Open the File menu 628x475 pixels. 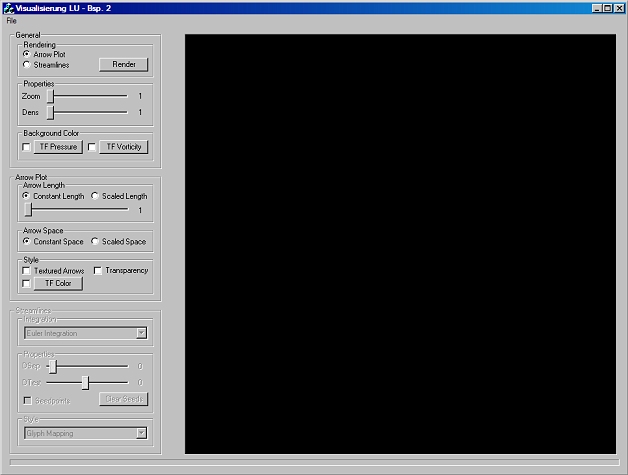pos(12,21)
